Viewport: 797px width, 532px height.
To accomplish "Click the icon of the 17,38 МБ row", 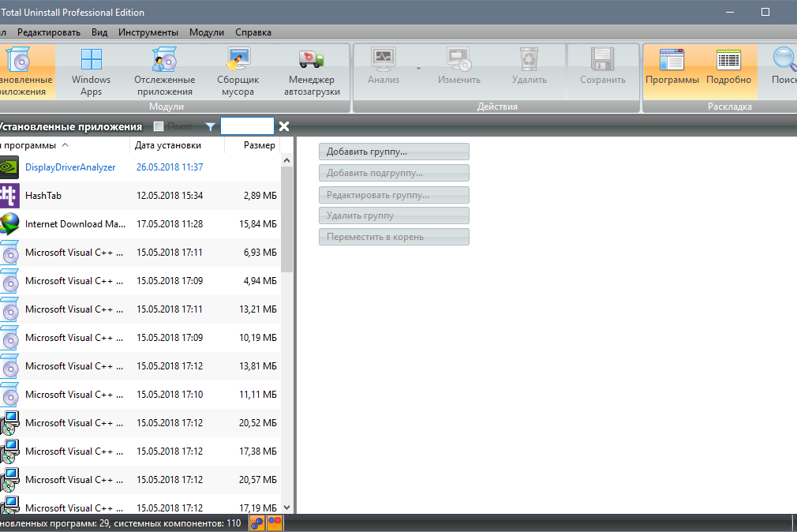I will (x=9, y=451).
